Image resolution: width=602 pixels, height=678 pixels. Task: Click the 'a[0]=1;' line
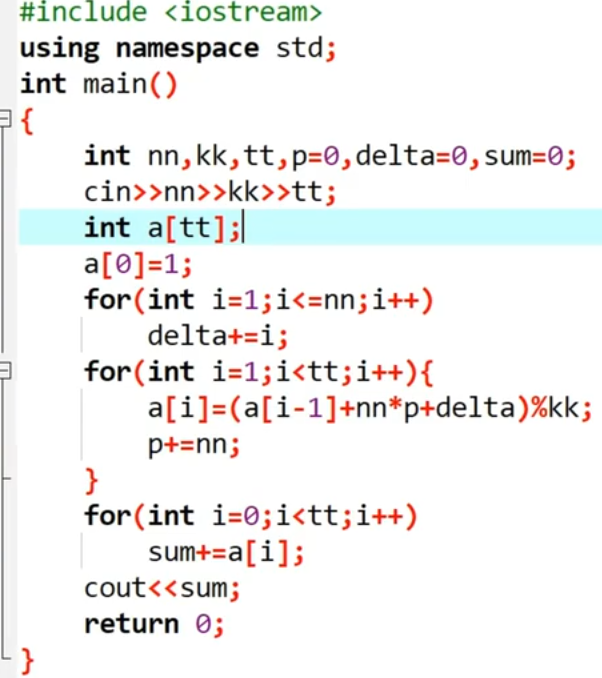[x=138, y=264]
